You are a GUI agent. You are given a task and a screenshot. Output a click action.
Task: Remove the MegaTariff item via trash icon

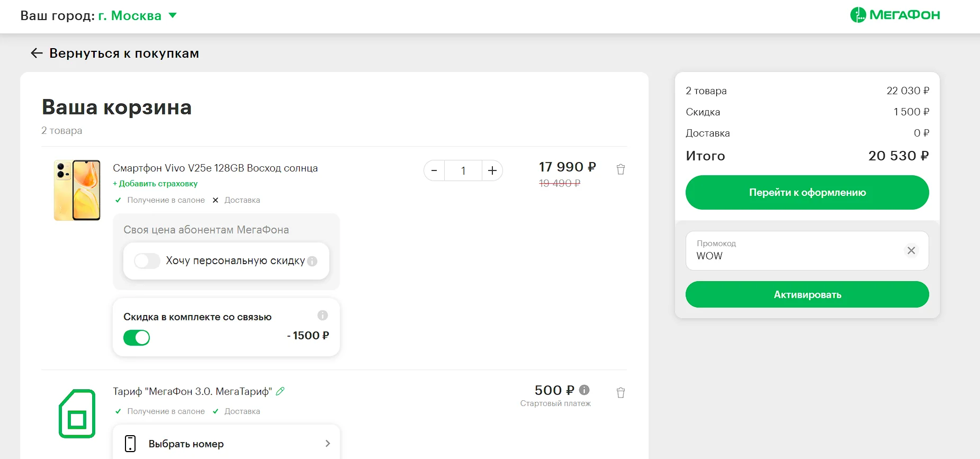point(621,393)
